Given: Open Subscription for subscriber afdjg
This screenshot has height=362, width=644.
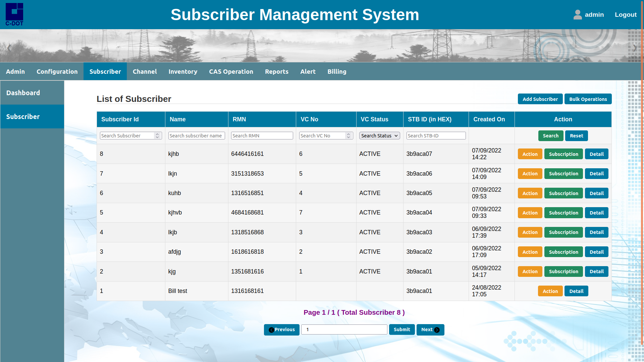Looking at the screenshot, I should click(563, 252).
